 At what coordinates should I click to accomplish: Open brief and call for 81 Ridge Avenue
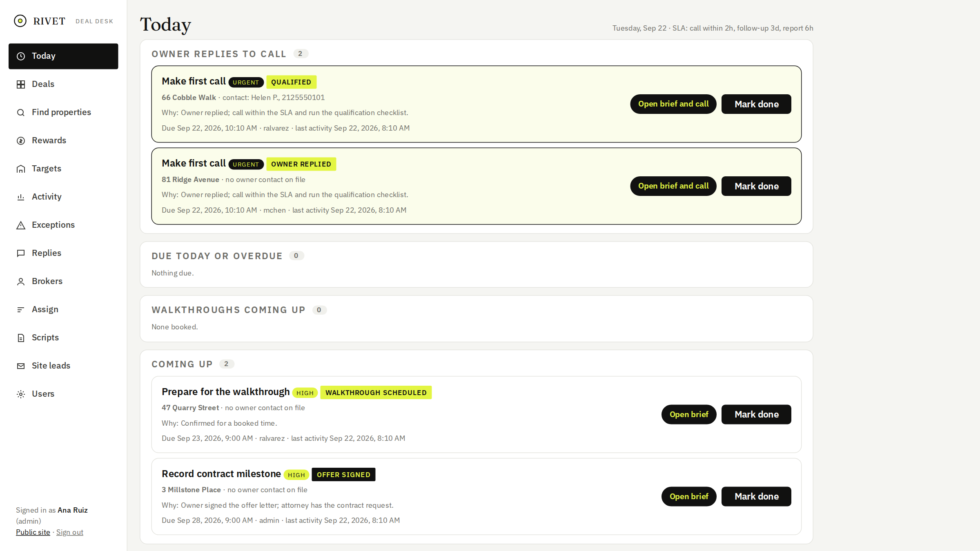673,186
